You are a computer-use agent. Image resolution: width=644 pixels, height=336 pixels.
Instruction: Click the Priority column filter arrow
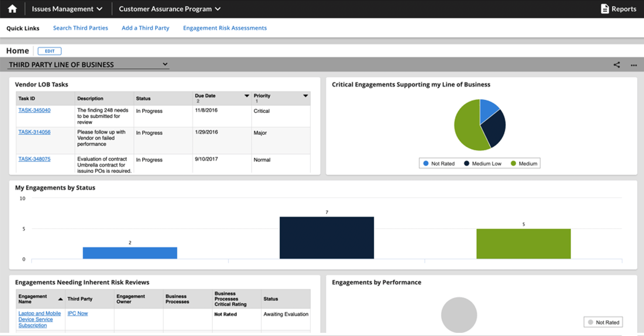[x=305, y=95]
